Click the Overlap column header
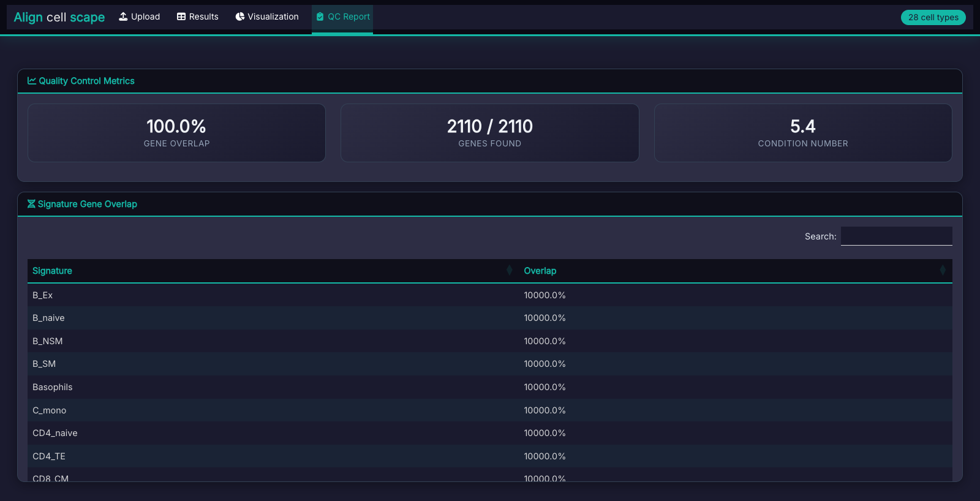The image size is (980, 501). coord(540,271)
